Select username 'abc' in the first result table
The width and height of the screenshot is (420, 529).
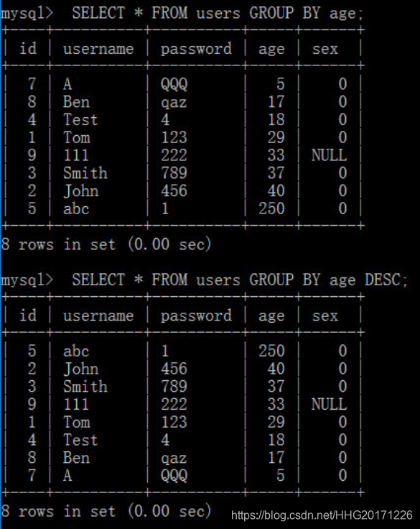coord(76,208)
